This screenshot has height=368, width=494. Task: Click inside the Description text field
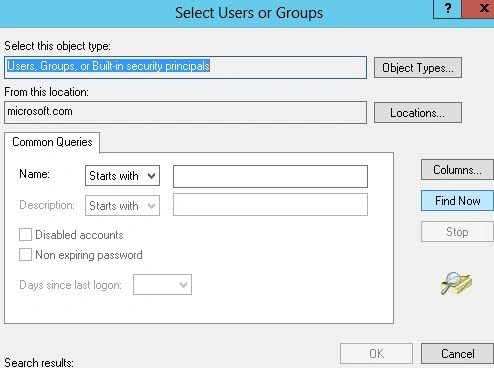click(270, 205)
